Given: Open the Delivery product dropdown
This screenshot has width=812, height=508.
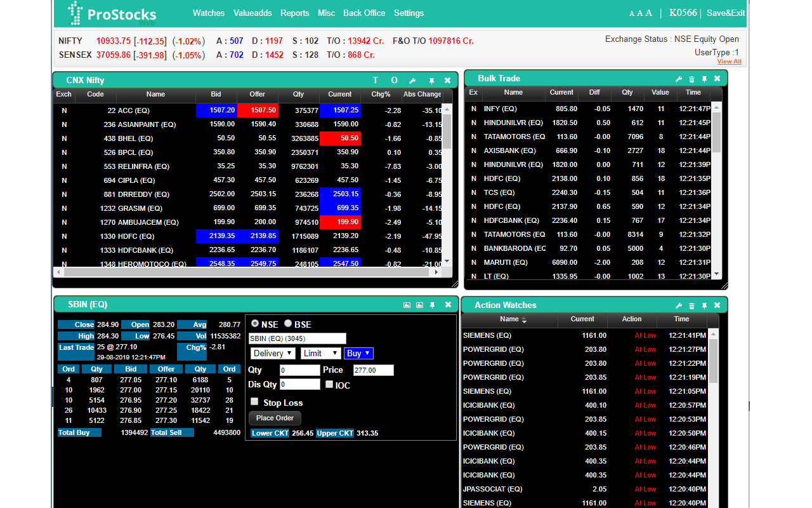Looking at the screenshot, I should [x=273, y=353].
